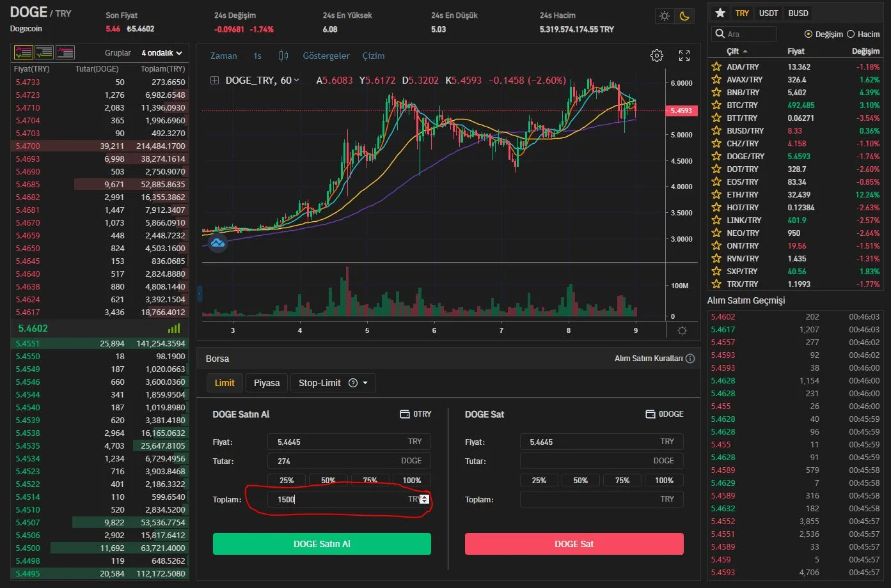This screenshot has height=588, width=891.
Task: Focus the buy Fiyat input field
Action: (x=349, y=442)
